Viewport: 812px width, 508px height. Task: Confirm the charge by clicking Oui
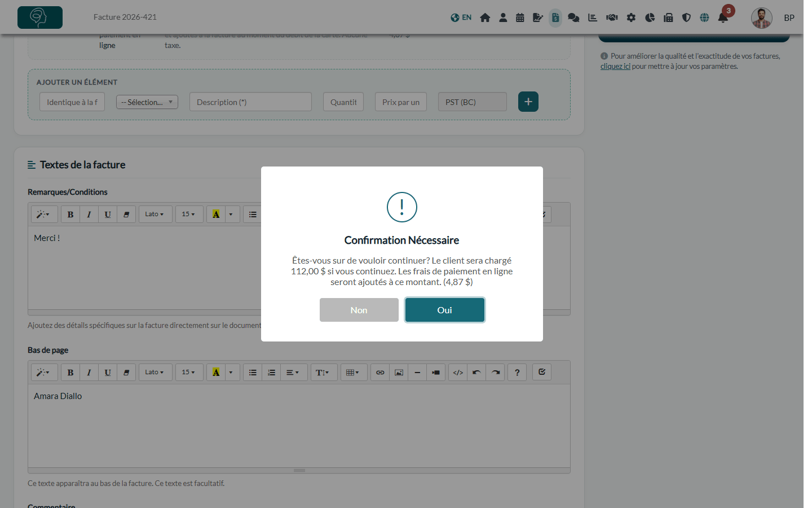tap(444, 310)
